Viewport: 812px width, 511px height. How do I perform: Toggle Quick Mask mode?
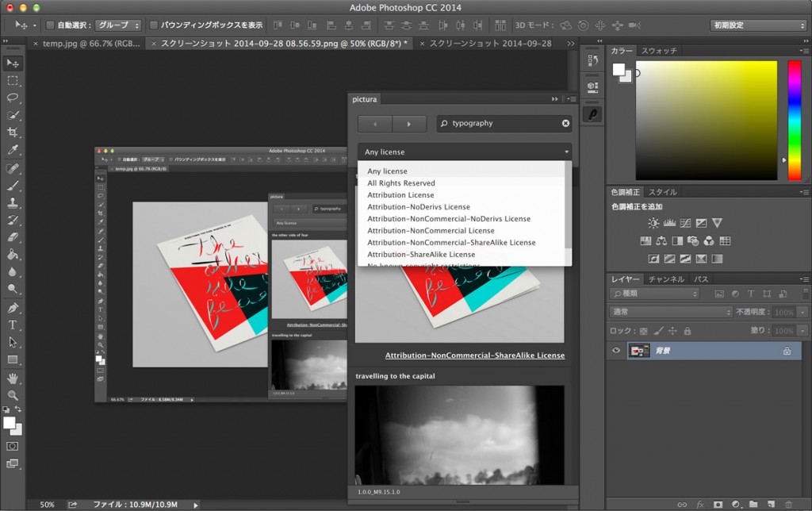click(x=13, y=446)
